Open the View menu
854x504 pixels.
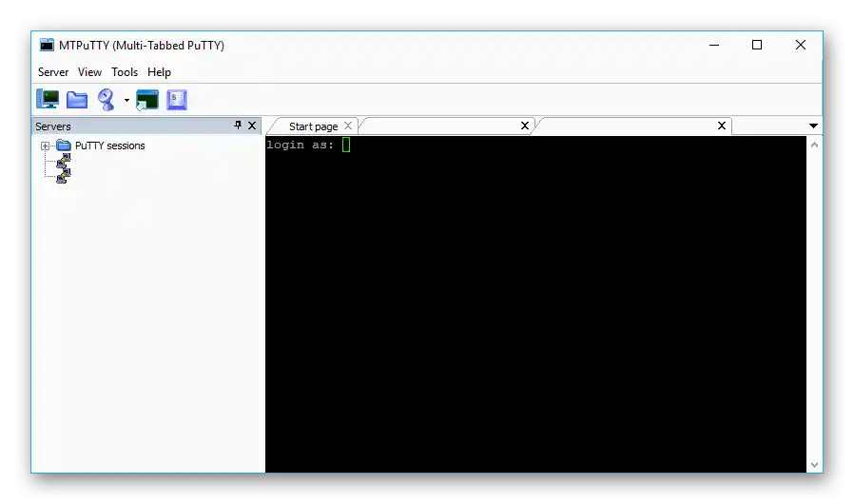point(89,72)
